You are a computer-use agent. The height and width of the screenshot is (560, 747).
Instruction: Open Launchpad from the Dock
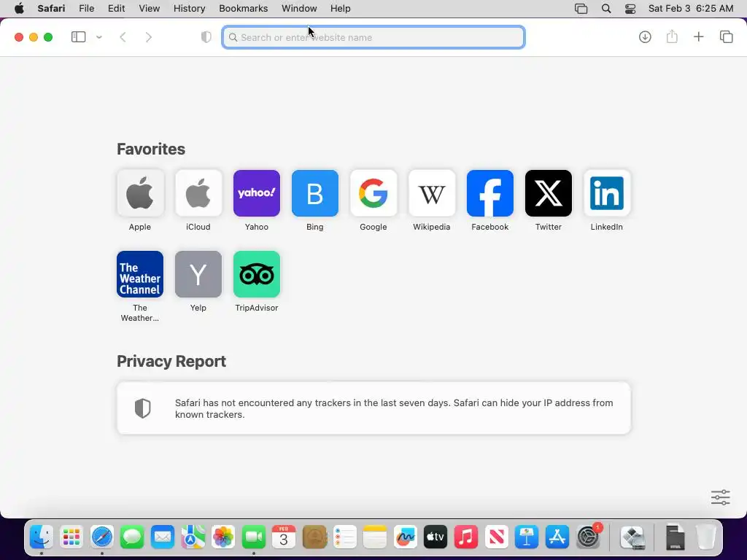[x=71, y=537]
